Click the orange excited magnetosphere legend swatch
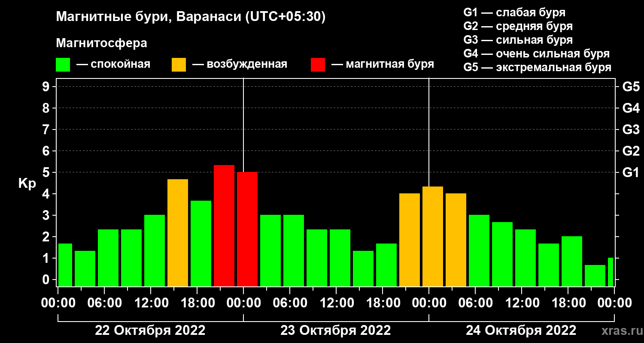This screenshot has width=644, height=343. click(179, 65)
